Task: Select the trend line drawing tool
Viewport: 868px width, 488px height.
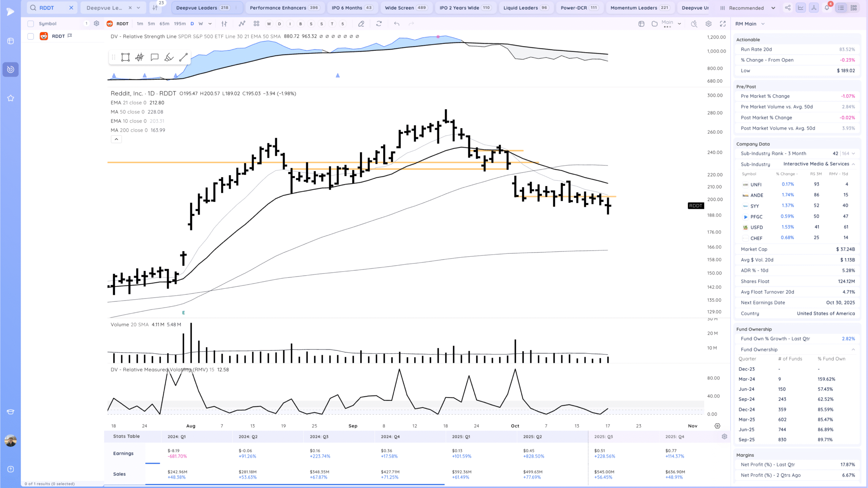Action: 183,57
